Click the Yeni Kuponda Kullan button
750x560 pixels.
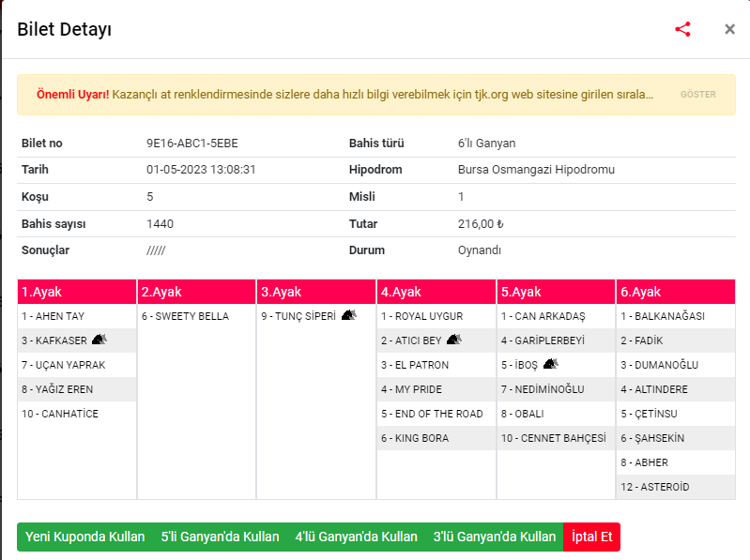[85, 537]
